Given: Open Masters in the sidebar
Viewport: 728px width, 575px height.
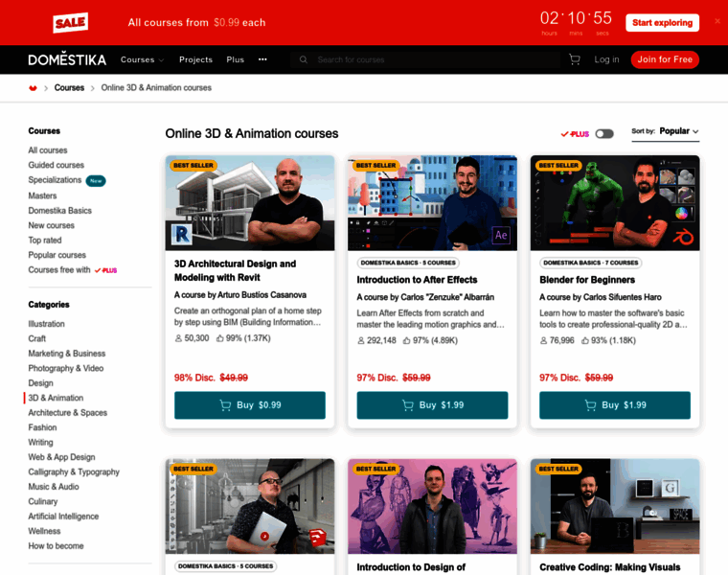Looking at the screenshot, I should (42, 196).
